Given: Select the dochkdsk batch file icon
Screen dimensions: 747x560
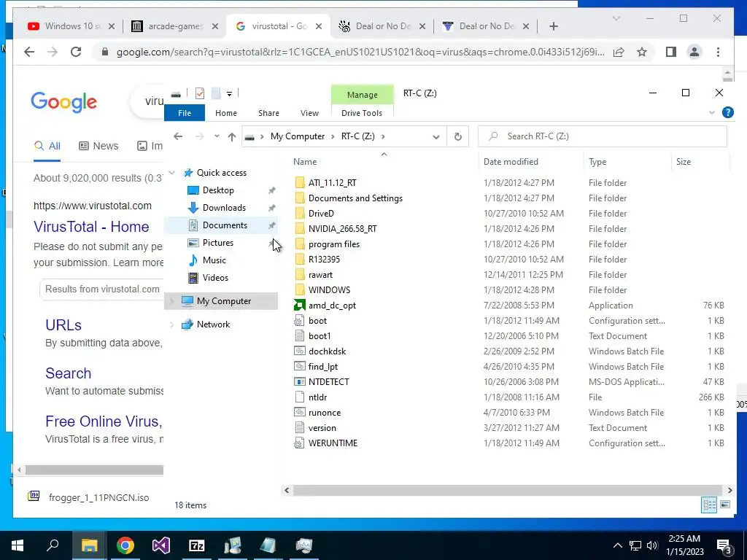Looking at the screenshot, I should (299, 351).
